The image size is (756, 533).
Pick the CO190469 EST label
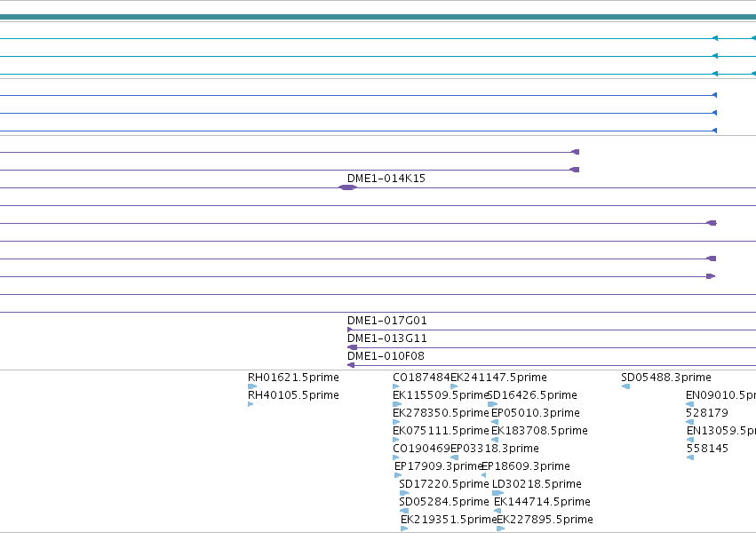[421, 449]
